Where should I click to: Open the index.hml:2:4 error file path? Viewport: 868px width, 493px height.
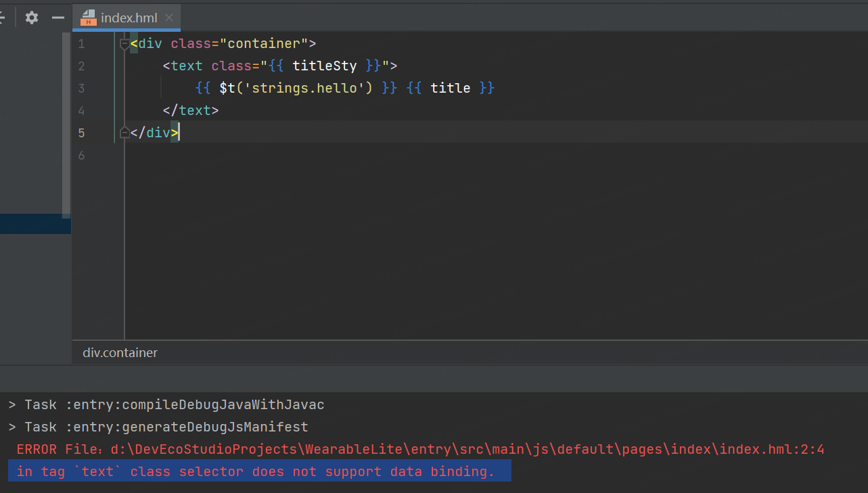(467, 450)
